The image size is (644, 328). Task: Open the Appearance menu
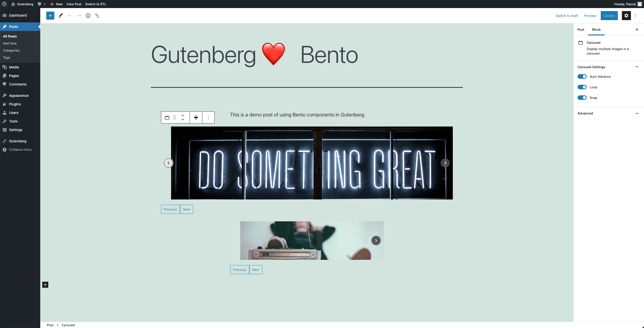click(20, 96)
